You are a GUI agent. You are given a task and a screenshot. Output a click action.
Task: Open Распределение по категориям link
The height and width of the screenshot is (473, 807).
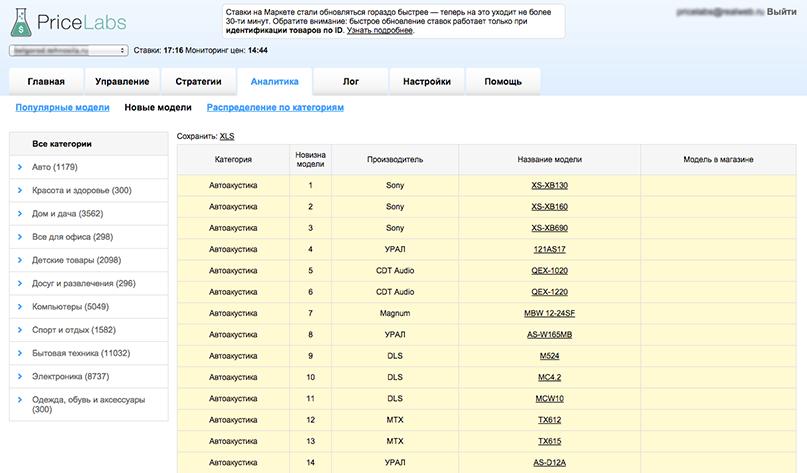point(275,108)
